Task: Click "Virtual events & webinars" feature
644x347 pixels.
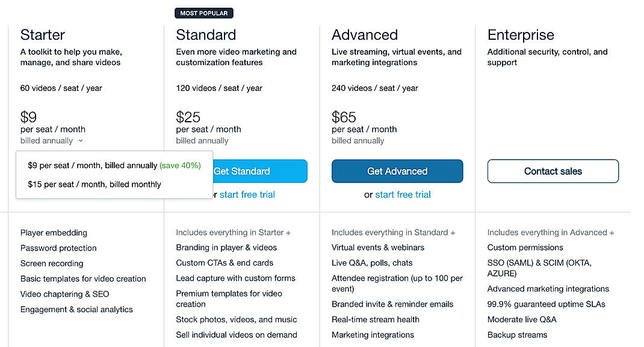Action: (377, 247)
